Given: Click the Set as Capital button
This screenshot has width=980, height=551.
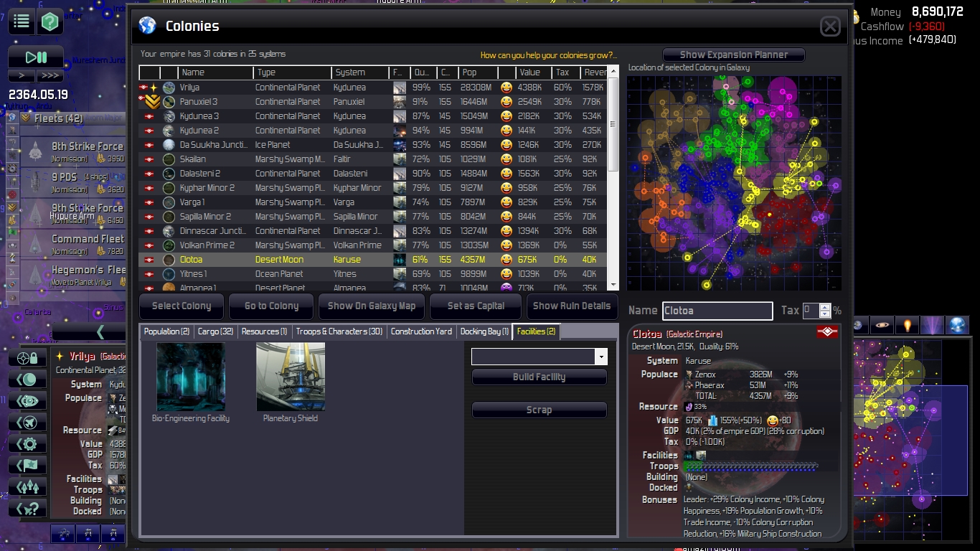Looking at the screenshot, I should (476, 306).
